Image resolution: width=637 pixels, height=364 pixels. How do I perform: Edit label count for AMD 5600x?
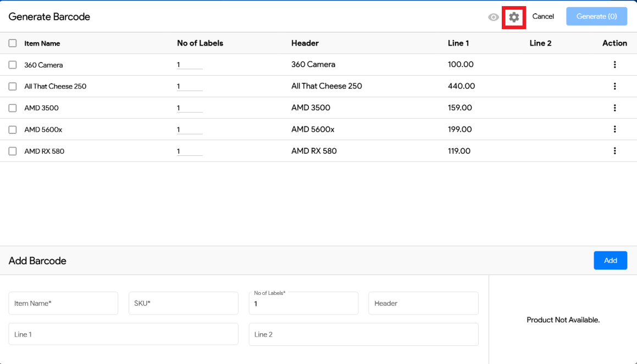189,130
